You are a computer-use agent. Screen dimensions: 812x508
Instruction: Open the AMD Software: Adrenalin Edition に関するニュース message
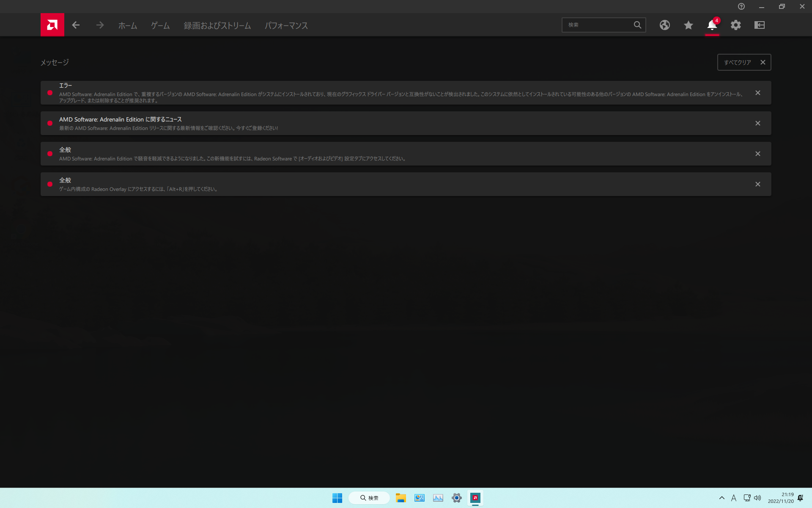pyautogui.click(x=406, y=123)
